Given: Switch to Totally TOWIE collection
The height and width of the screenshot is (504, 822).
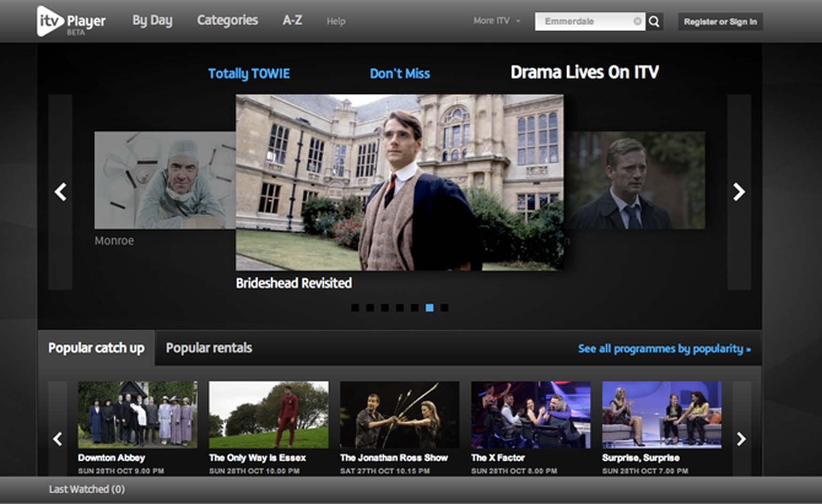Looking at the screenshot, I should [x=249, y=74].
